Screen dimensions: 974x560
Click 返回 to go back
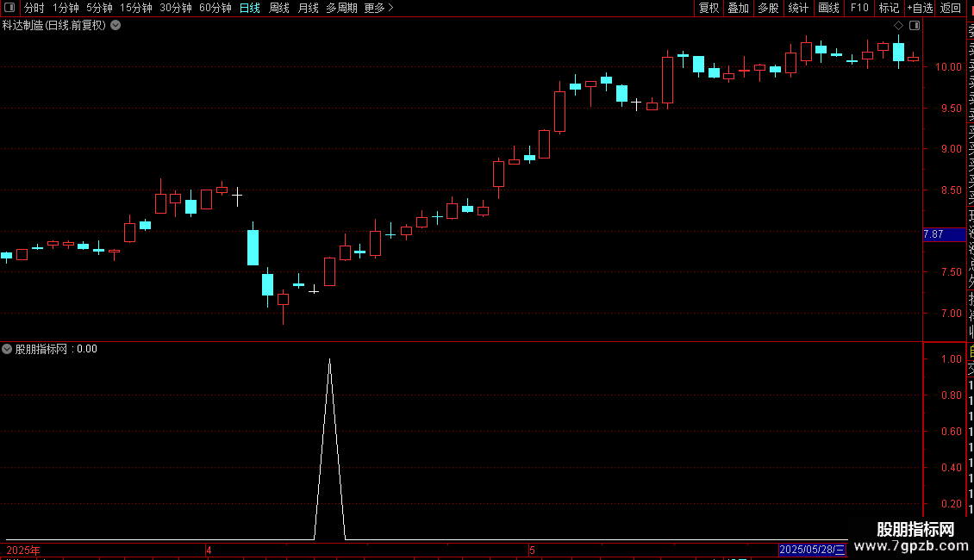tap(951, 8)
